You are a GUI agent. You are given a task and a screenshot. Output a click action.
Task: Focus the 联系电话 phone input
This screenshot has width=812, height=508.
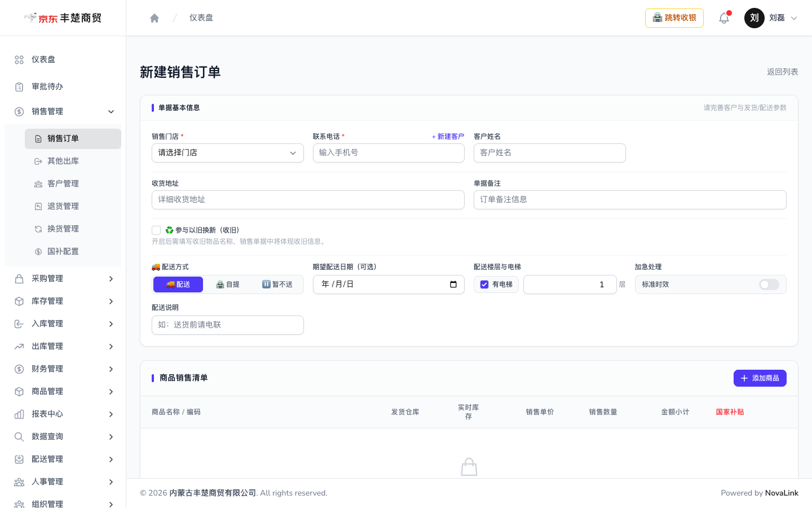(389, 153)
